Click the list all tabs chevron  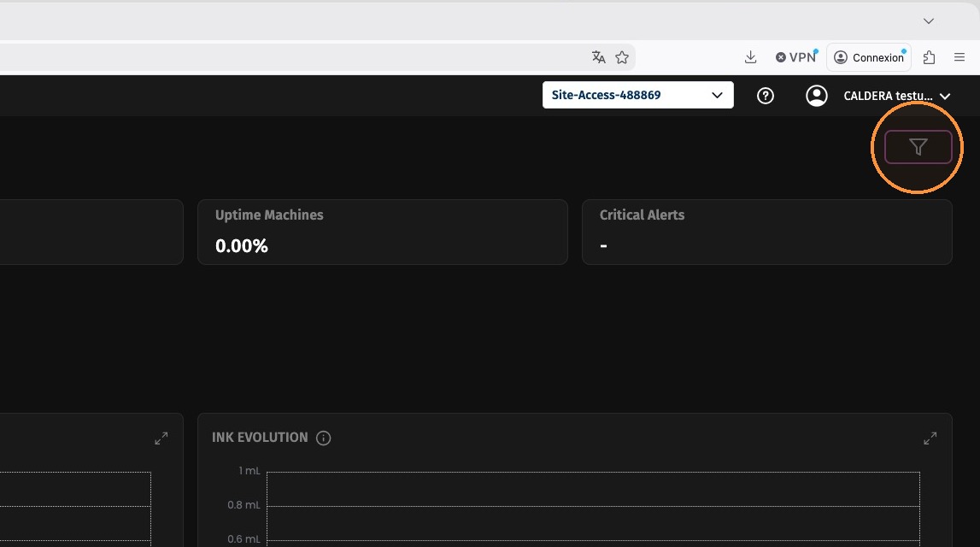[x=929, y=21]
